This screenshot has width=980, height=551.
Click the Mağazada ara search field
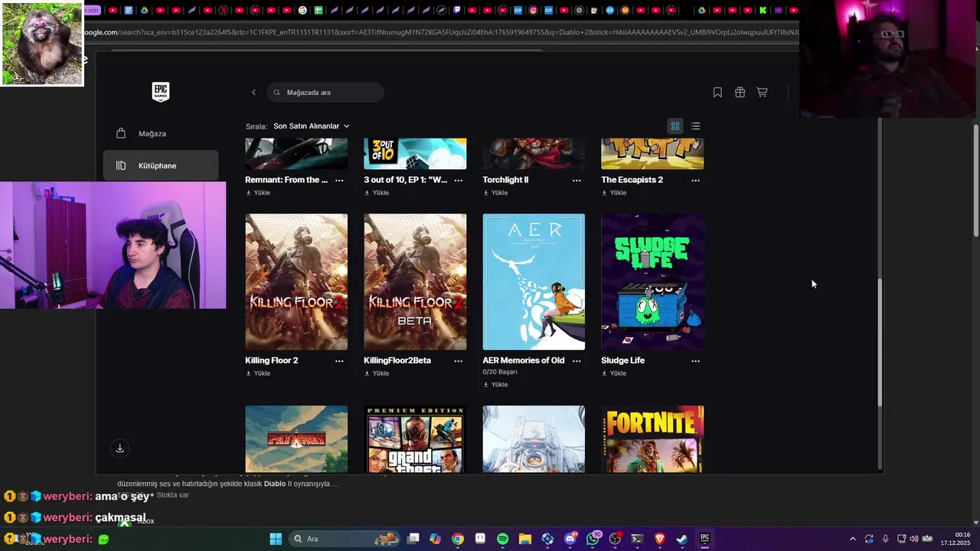(x=325, y=93)
